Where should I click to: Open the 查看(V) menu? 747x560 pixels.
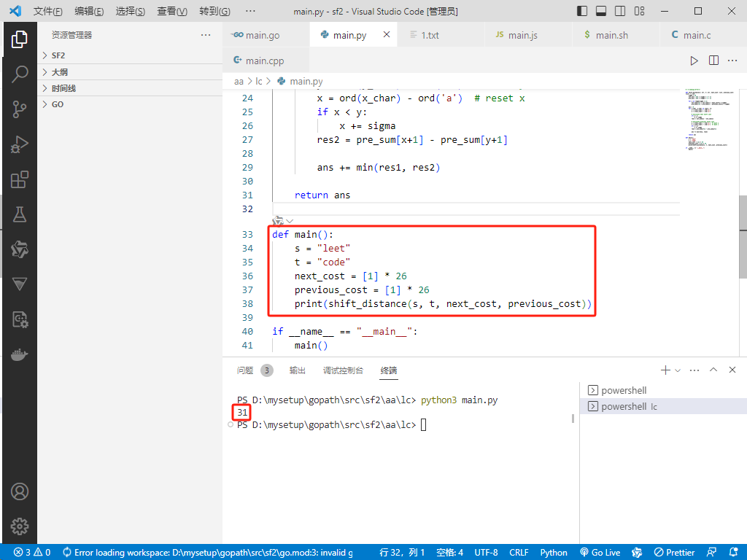tap(172, 11)
